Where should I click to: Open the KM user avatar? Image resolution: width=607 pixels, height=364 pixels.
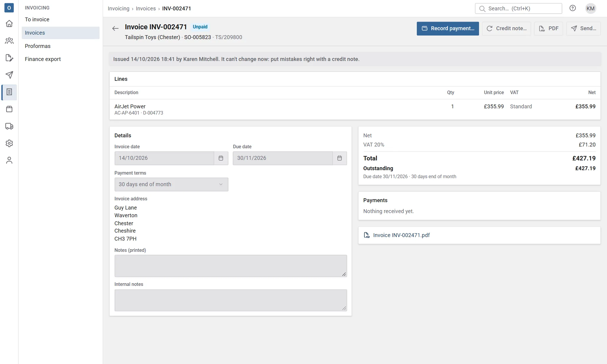click(x=590, y=8)
